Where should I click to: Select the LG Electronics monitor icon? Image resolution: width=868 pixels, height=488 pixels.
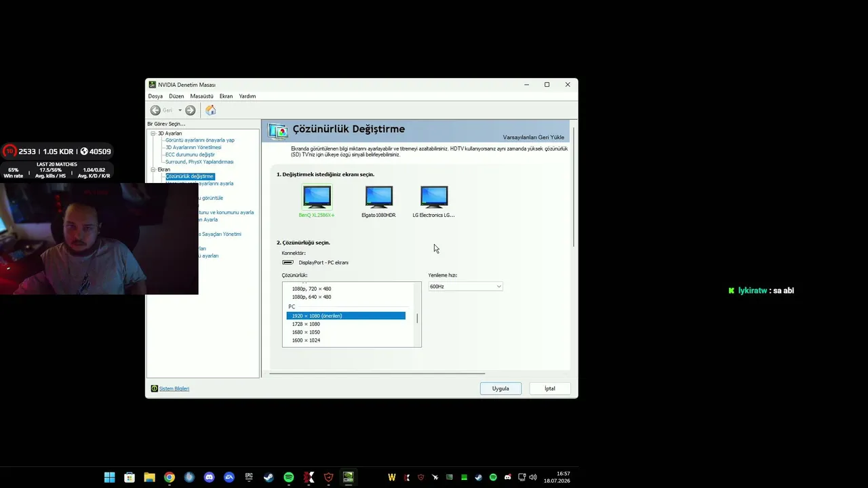[434, 197]
